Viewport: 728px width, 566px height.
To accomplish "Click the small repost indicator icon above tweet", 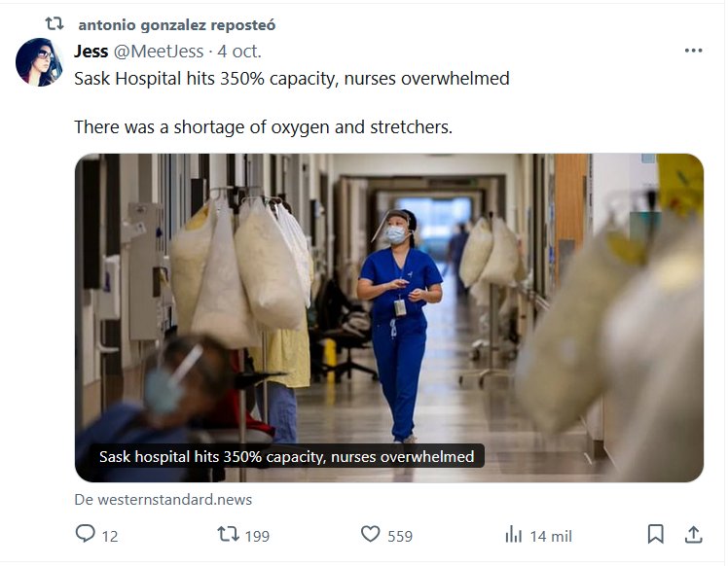I will [x=54, y=23].
